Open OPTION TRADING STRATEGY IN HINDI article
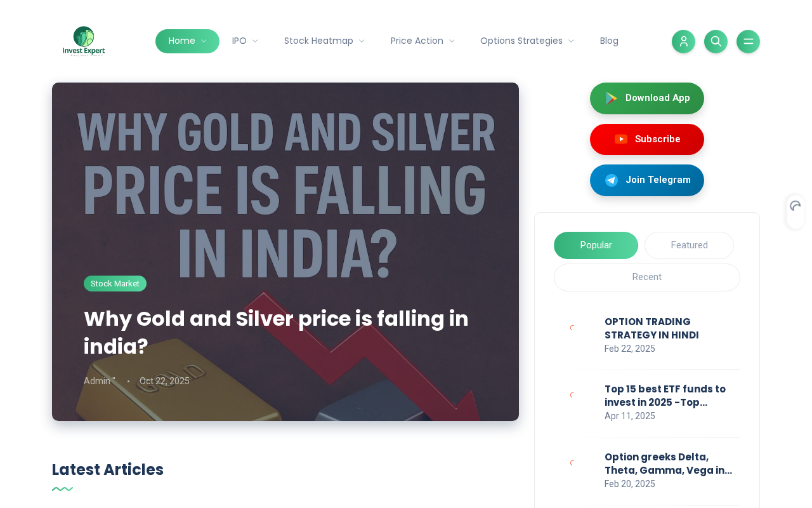The image size is (812, 508). pyautogui.click(x=652, y=328)
